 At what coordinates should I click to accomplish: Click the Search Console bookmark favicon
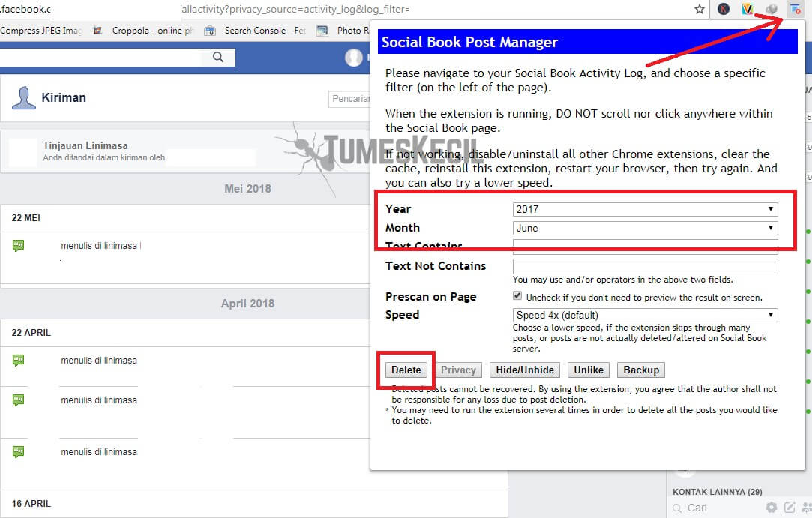pyautogui.click(x=210, y=31)
